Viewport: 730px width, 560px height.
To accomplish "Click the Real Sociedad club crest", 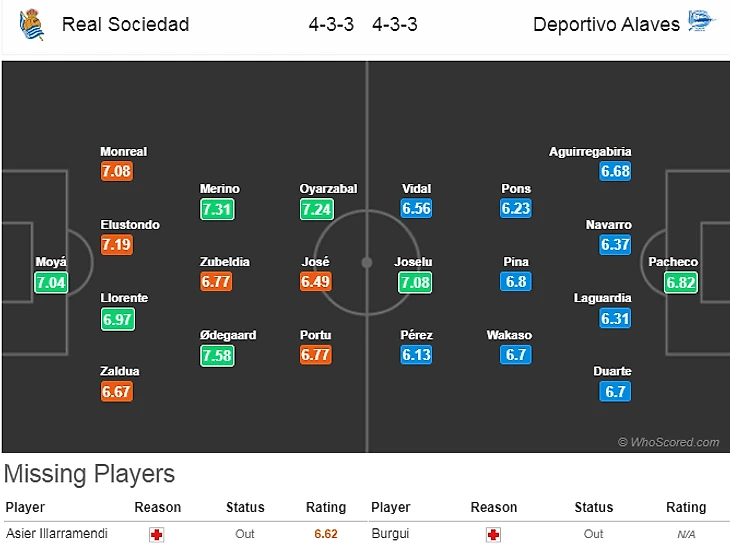I will [31, 24].
